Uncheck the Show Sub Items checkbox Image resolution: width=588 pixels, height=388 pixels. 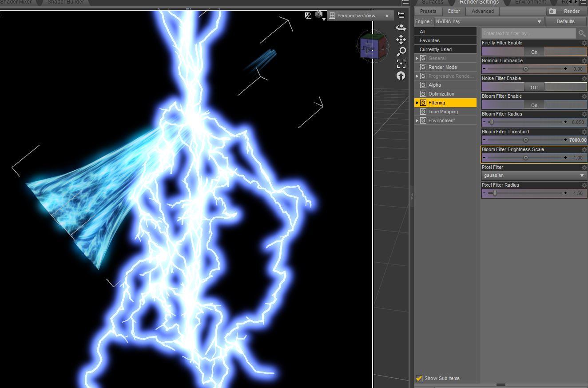pyautogui.click(x=419, y=379)
